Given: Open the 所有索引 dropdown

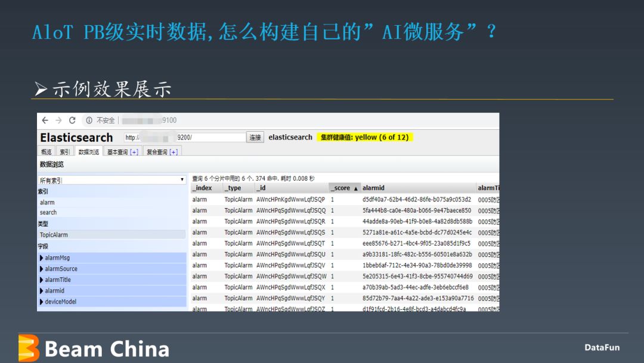Looking at the screenshot, I should [x=112, y=180].
